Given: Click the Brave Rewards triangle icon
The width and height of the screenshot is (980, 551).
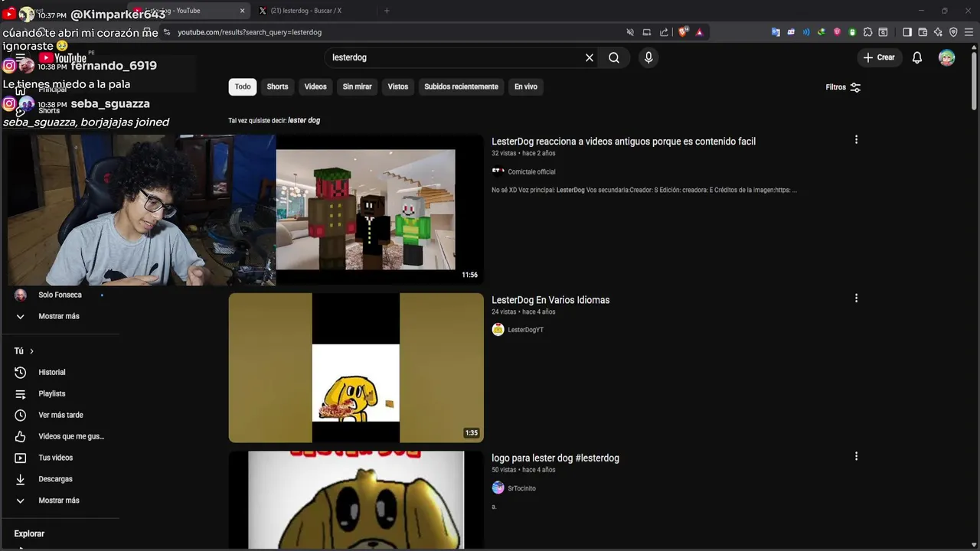Looking at the screenshot, I should (x=699, y=32).
